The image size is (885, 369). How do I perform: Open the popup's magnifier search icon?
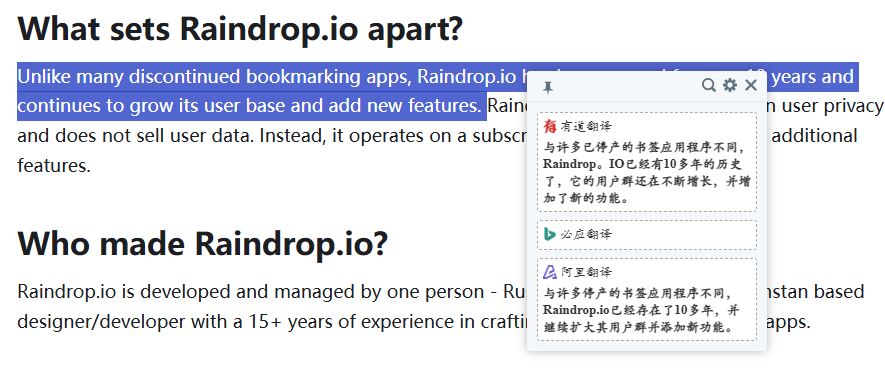pos(708,85)
